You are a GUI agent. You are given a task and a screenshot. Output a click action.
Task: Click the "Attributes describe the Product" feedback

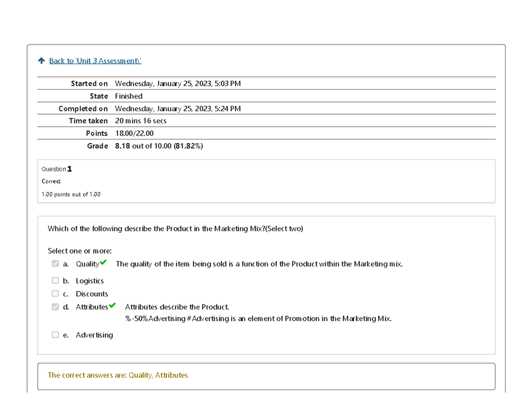(177, 307)
